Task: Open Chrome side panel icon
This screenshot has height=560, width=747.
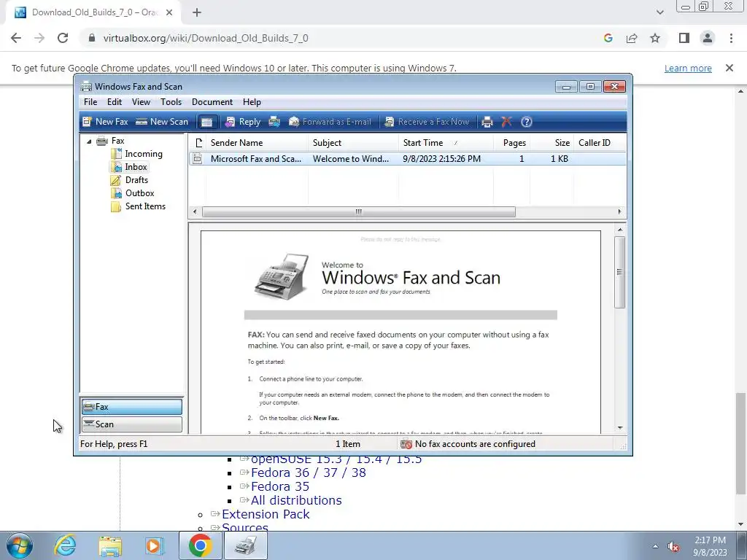Action: pos(684,38)
